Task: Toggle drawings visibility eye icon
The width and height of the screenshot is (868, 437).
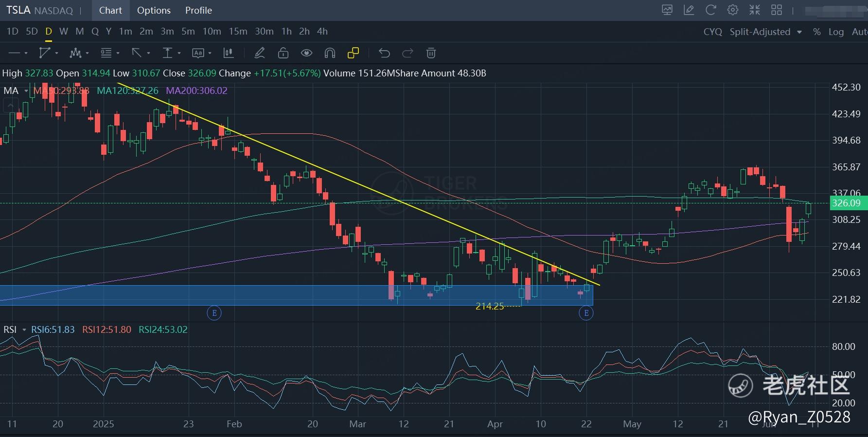Action: 306,53
